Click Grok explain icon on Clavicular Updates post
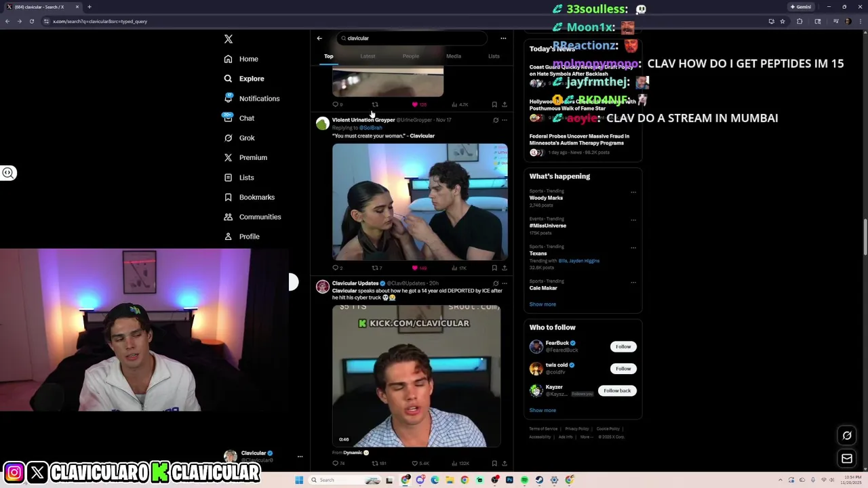Screen dimensions: 868x488 tap(496, 283)
